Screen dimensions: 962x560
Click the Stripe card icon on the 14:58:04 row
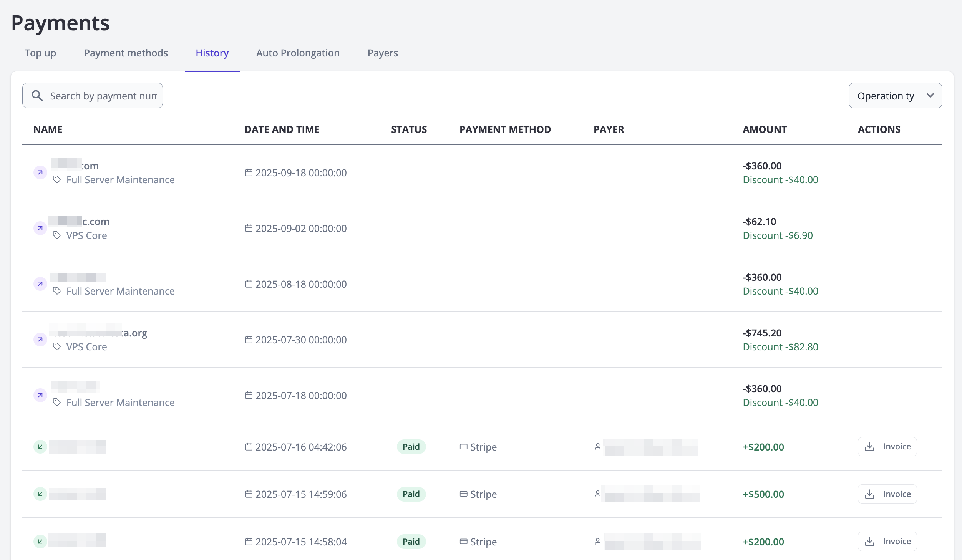coord(464,542)
